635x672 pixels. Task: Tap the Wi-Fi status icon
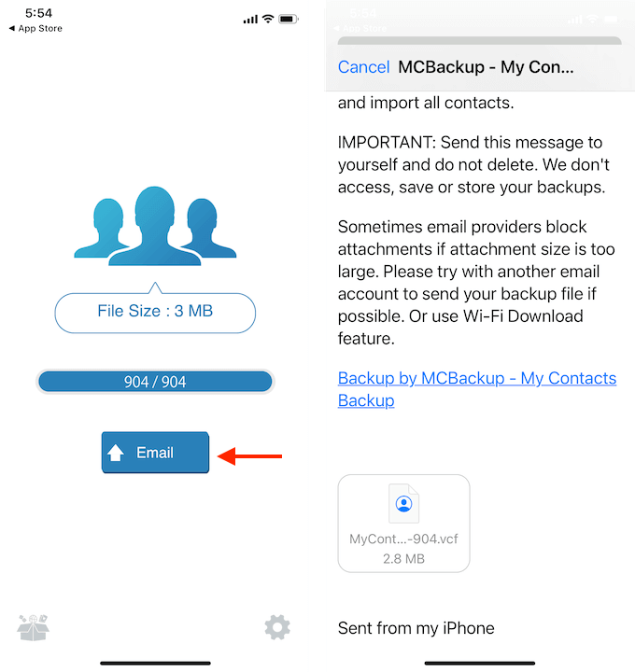click(x=268, y=19)
